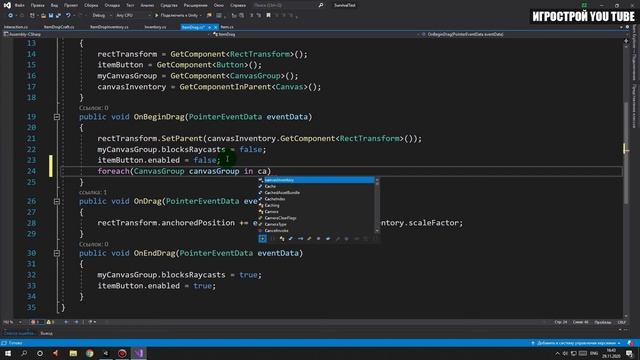Click the search magnifier icon in title bar
The width and height of the screenshot is (640, 360).
[x=321, y=5]
